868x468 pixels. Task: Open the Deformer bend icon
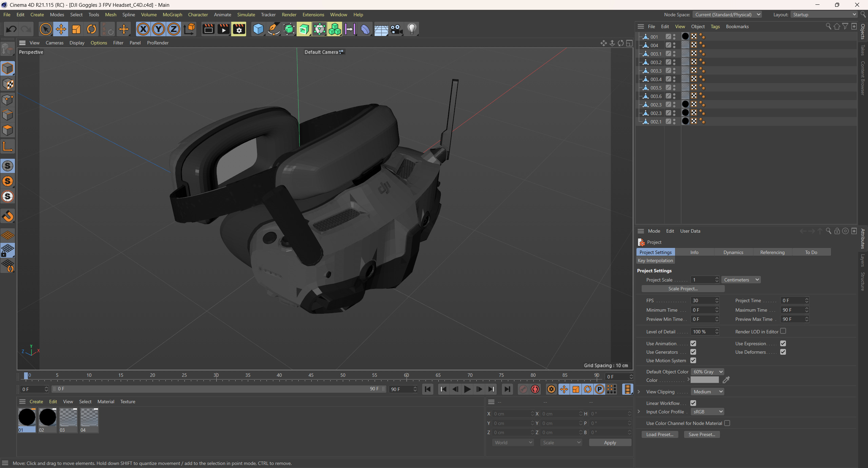[x=365, y=29]
